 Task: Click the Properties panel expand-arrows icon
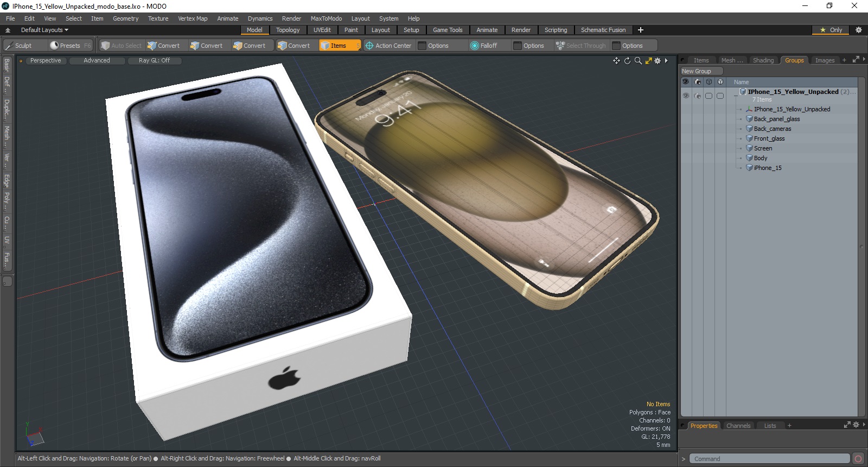tap(847, 425)
